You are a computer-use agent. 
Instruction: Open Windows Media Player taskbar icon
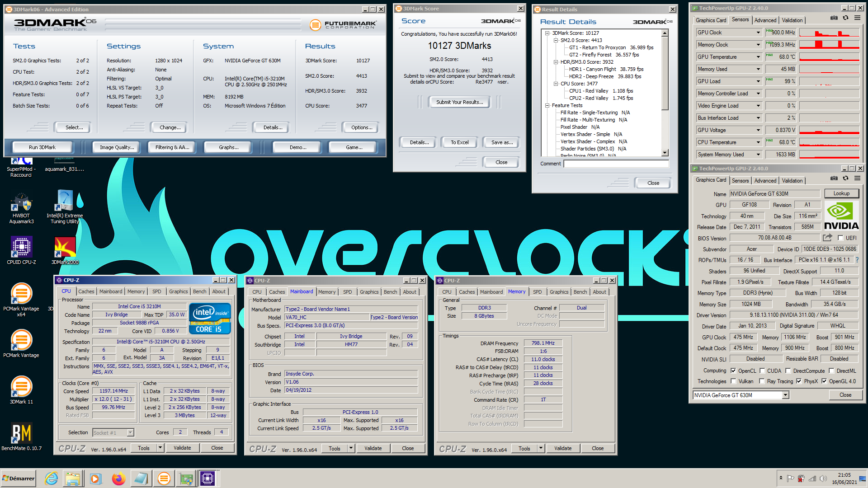click(95, 479)
